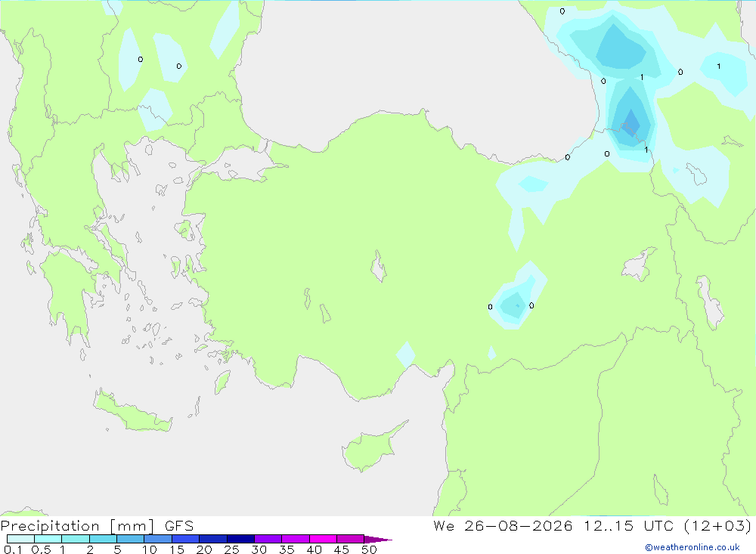Click the magenta swatch between 40 and 45
Image resolution: width=756 pixels, height=554 pixels.
(x=323, y=539)
